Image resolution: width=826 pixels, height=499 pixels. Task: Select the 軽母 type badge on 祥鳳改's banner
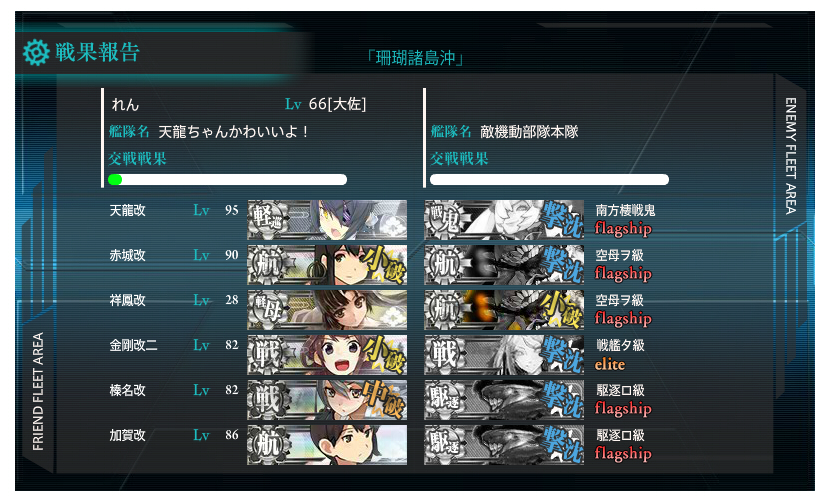(268, 308)
